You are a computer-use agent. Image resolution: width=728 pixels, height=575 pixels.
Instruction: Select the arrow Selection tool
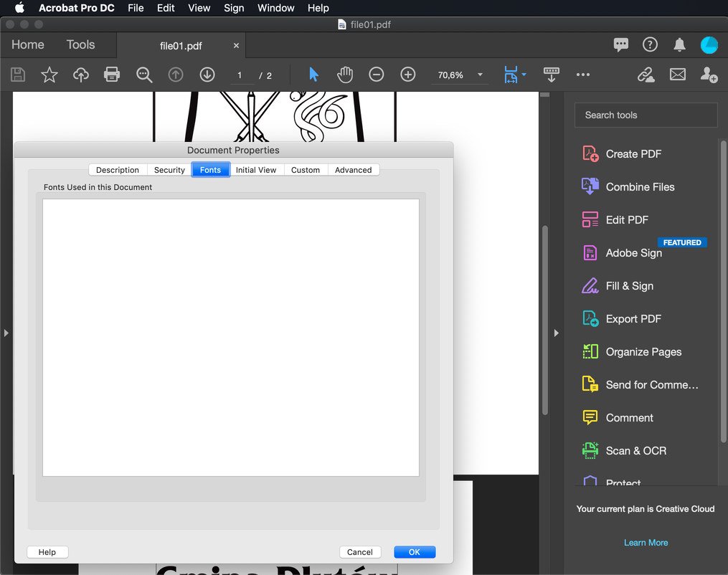(314, 75)
